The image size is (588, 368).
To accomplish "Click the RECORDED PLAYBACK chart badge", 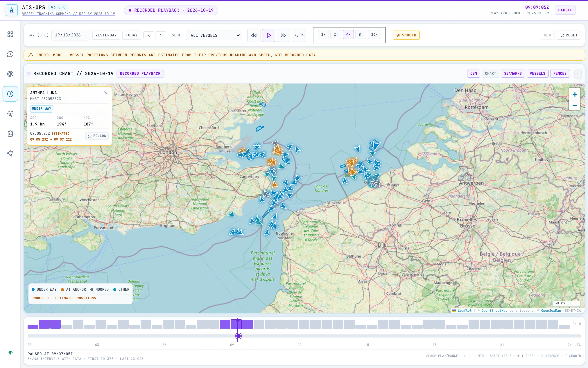I will pos(140,73).
